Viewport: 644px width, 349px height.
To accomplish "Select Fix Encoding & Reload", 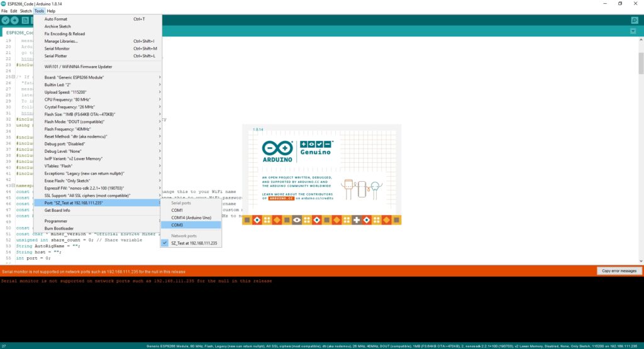I will [97, 34].
